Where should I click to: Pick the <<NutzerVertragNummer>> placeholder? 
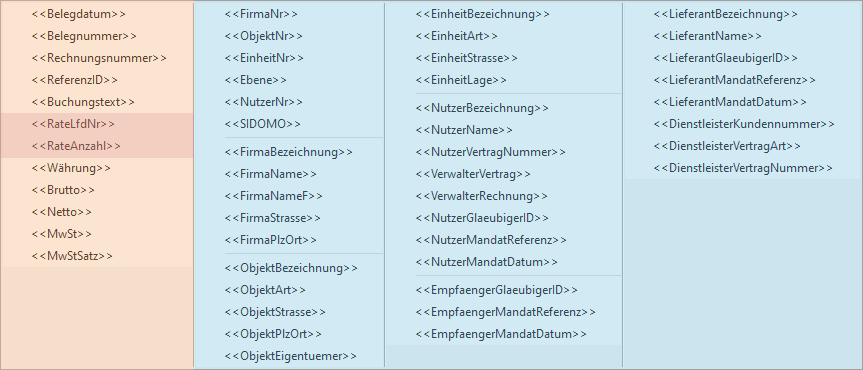coord(490,152)
